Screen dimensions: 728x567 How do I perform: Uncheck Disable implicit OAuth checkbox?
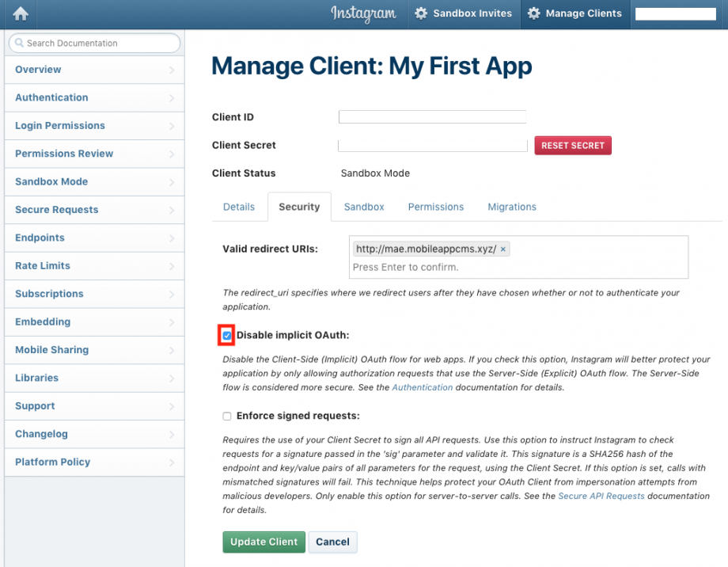coord(227,336)
